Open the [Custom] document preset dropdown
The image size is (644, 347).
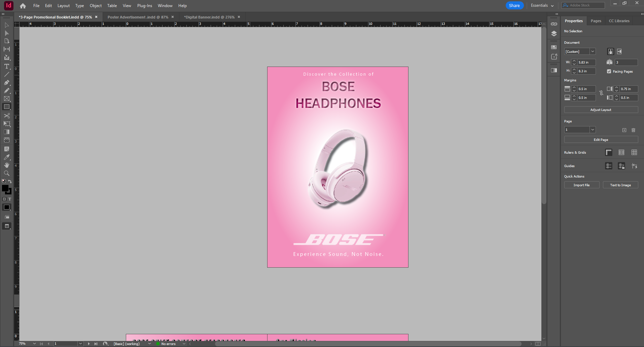[593, 51]
